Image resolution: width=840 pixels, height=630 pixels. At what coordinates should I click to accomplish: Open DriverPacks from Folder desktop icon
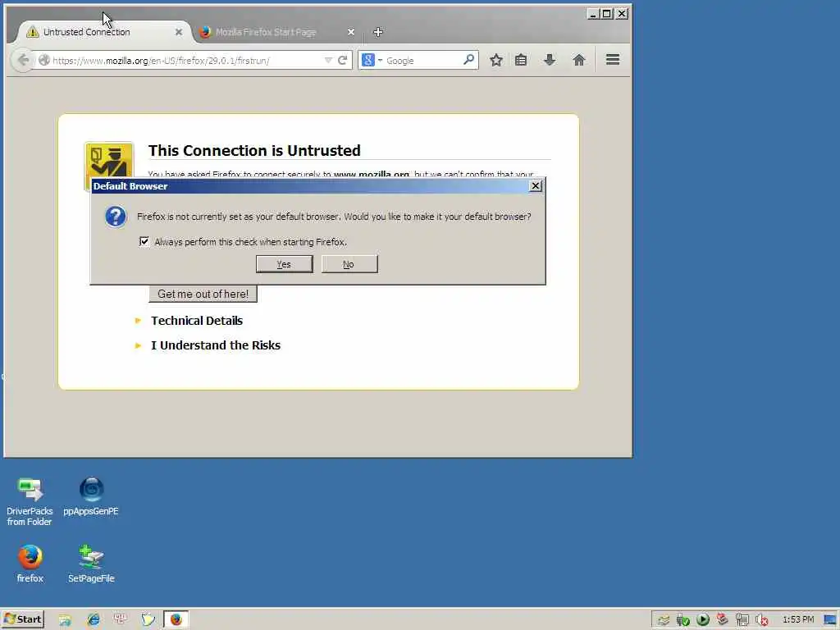(30, 501)
